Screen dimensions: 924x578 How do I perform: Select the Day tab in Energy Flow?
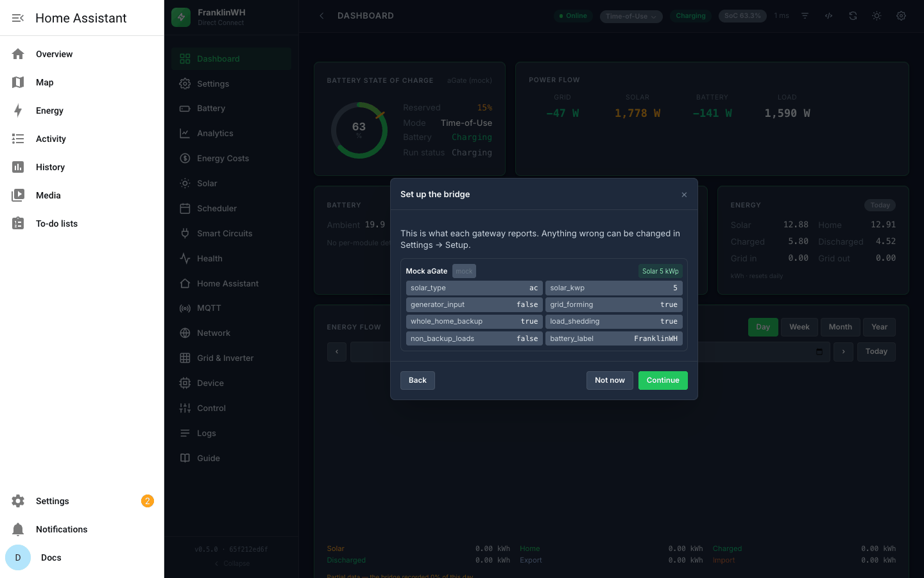[x=763, y=327]
